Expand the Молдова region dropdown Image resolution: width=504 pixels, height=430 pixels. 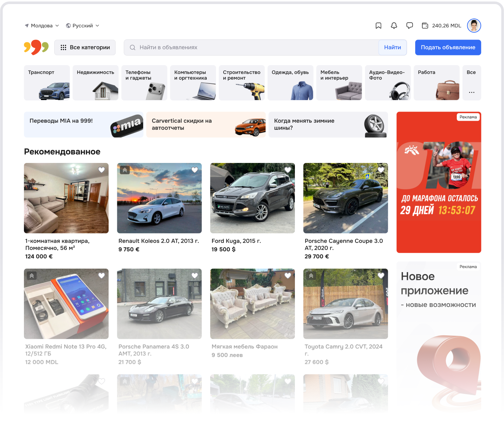pos(42,26)
